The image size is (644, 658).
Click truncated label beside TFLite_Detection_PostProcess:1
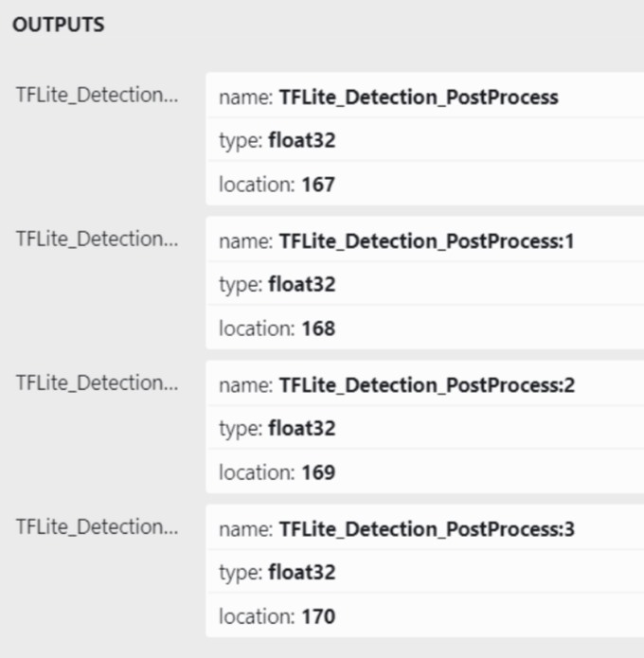point(96,240)
